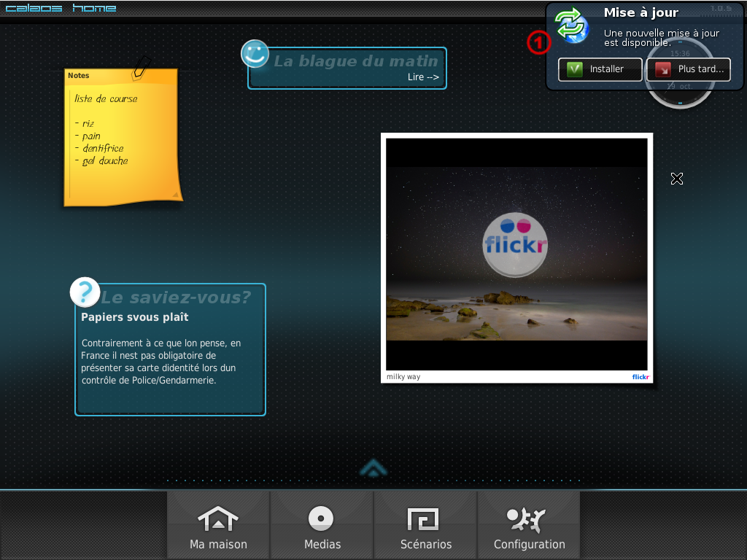Click the 'Le saviez-vous?' heading
Image resolution: width=747 pixels, height=560 pixels.
click(176, 297)
